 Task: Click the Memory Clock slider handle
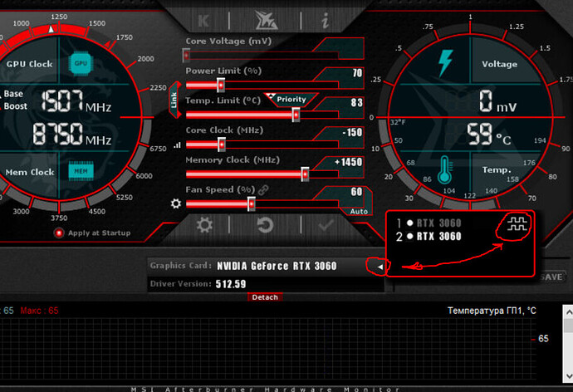[x=305, y=174]
